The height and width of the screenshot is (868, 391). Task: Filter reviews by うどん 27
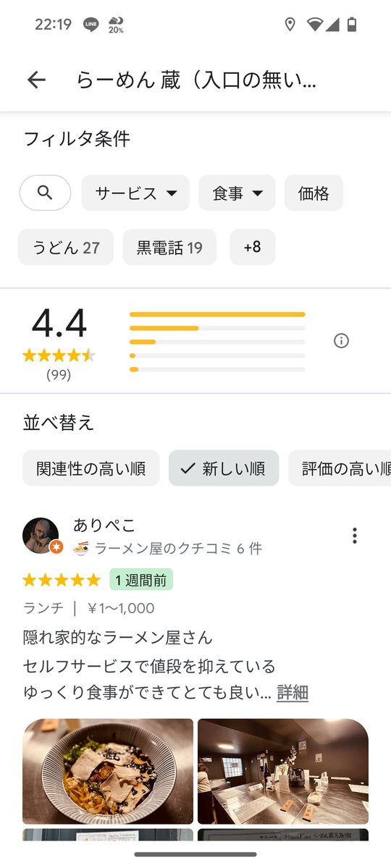66,247
